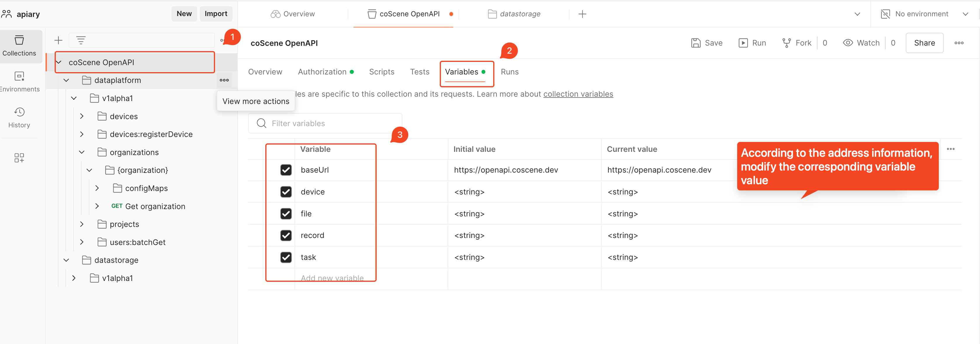
Task: Click the Import button
Action: 216,14
